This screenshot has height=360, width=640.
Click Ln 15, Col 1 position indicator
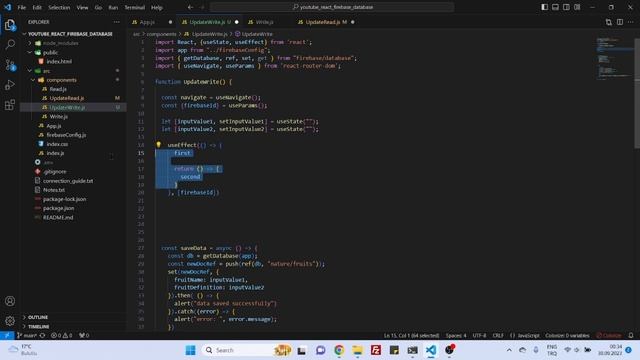point(411,336)
